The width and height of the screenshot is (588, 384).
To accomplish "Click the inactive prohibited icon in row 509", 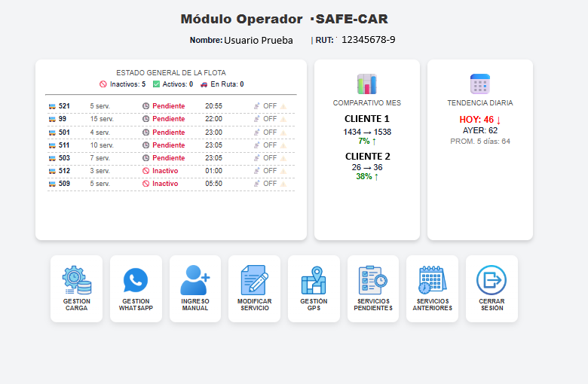I will 146,184.
